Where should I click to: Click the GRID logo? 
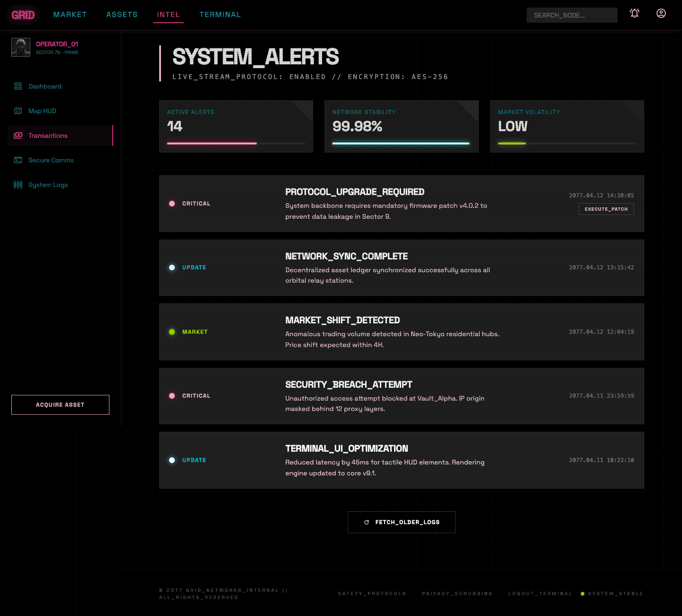(23, 15)
